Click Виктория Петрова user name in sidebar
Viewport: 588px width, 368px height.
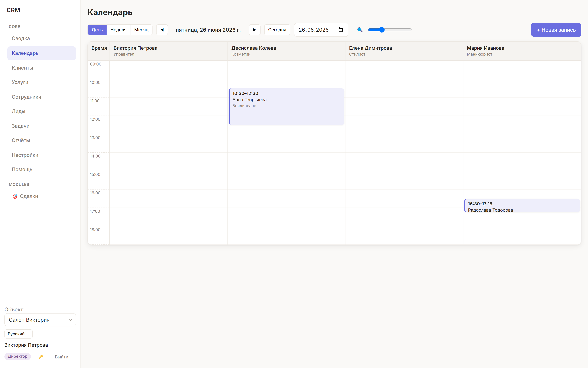coord(26,345)
